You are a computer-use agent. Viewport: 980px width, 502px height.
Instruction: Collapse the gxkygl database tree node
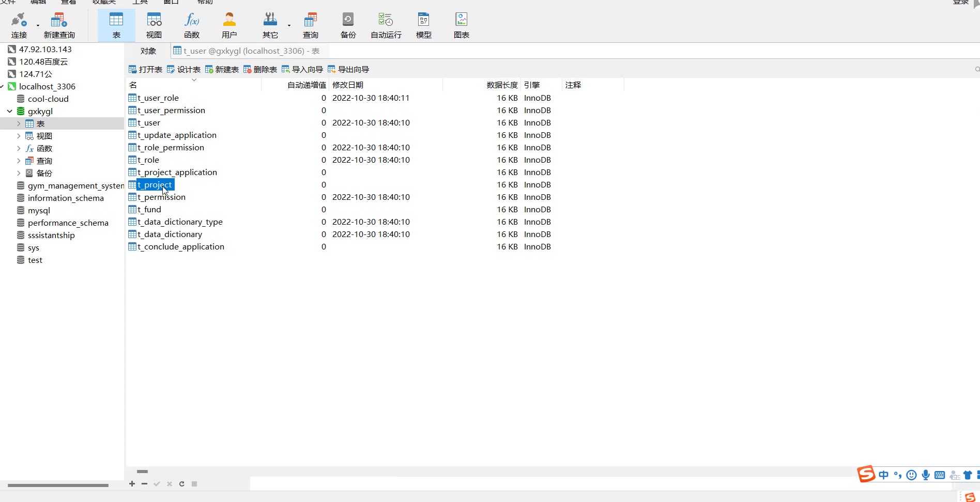coord(9,112)
